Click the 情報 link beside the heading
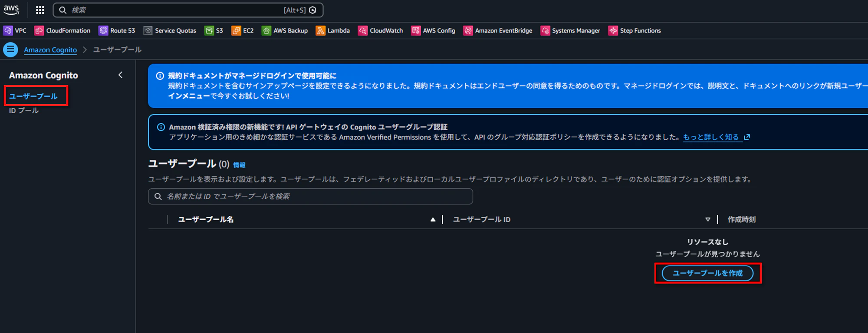Image resolution: width=868 pixels, height=333 pixels. [x=239, y=165]
